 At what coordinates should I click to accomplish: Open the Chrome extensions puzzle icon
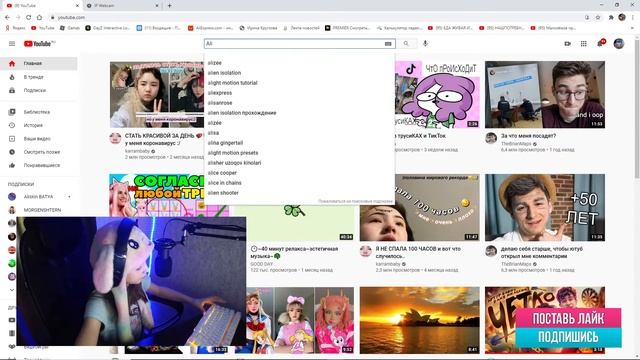pyautogui.click(x=611, y=17)
